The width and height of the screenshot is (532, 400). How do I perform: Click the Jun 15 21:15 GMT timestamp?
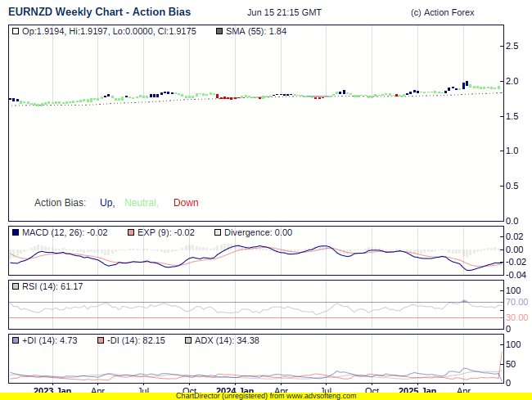[284, 13]
